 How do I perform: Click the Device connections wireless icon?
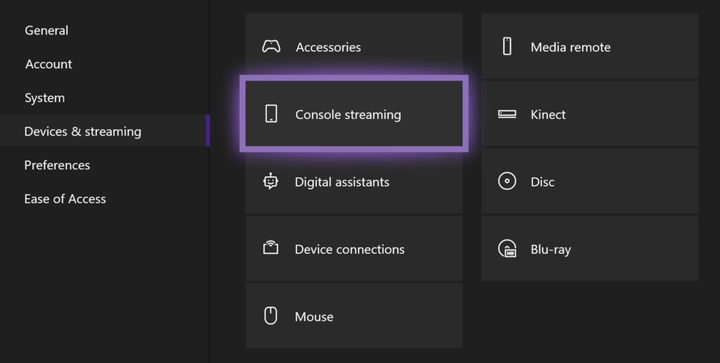pos(270,248)
